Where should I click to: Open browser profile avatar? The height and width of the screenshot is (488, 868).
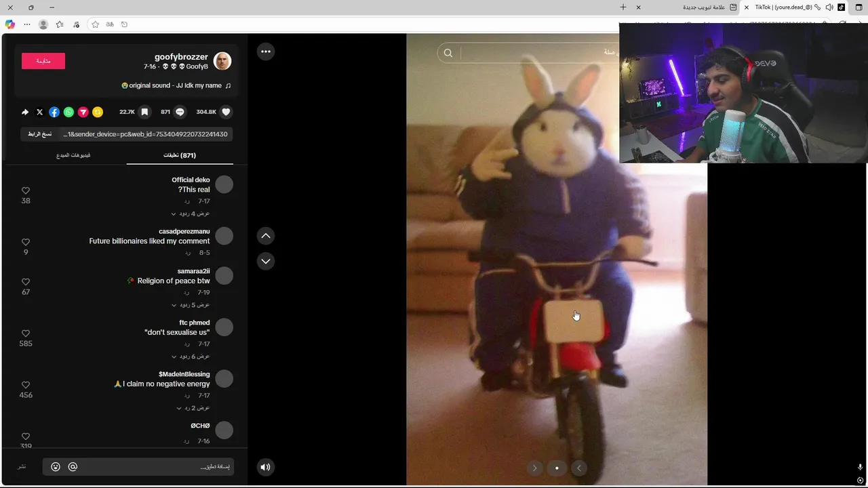coord(43,24)
